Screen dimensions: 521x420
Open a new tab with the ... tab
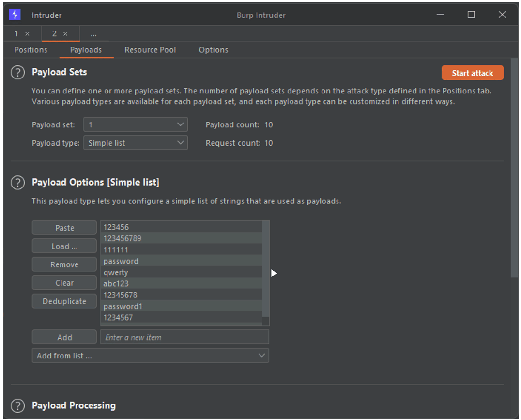click(93, 34)
